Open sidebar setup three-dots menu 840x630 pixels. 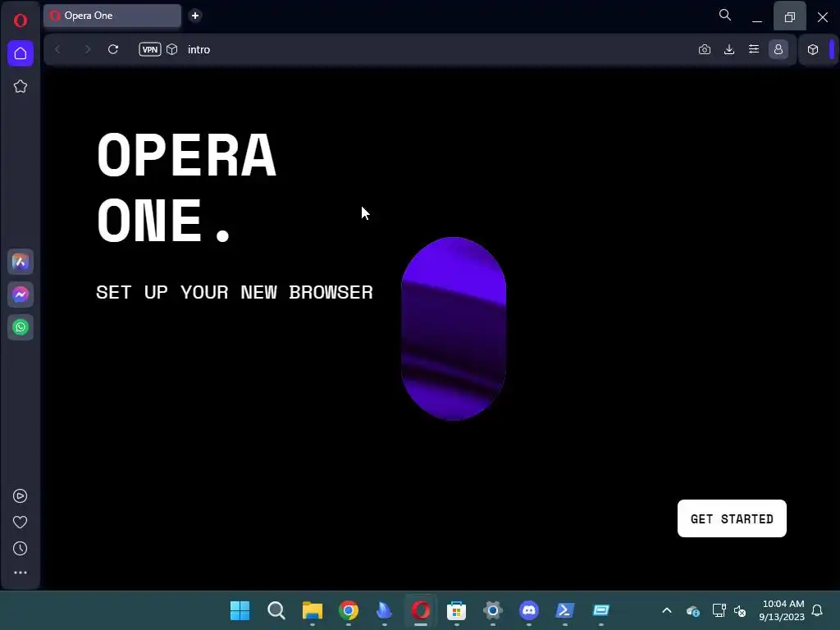coord(21,573)
